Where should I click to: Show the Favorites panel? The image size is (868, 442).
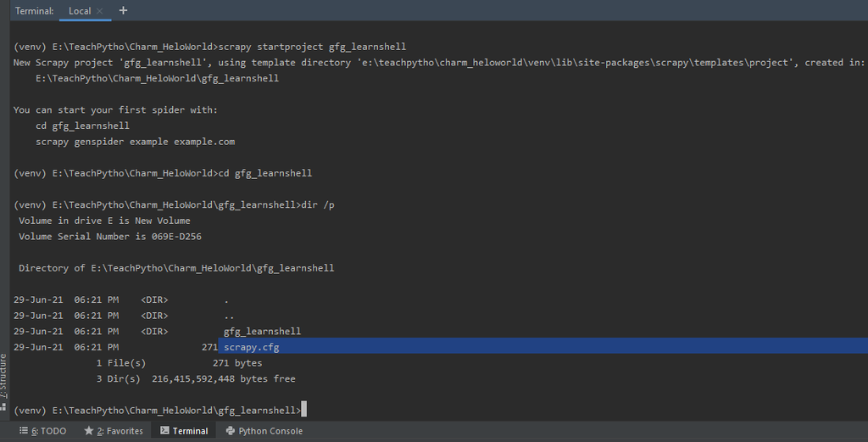[x=119, y=431]
